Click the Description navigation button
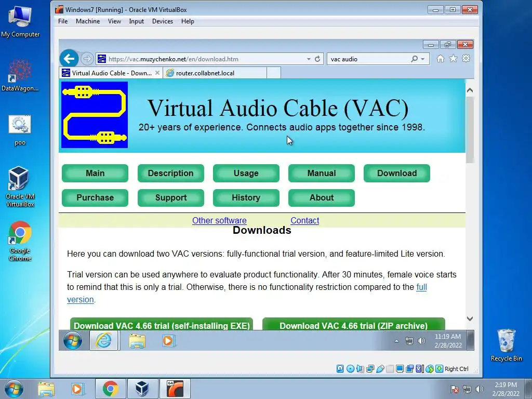 click(170, 173)
